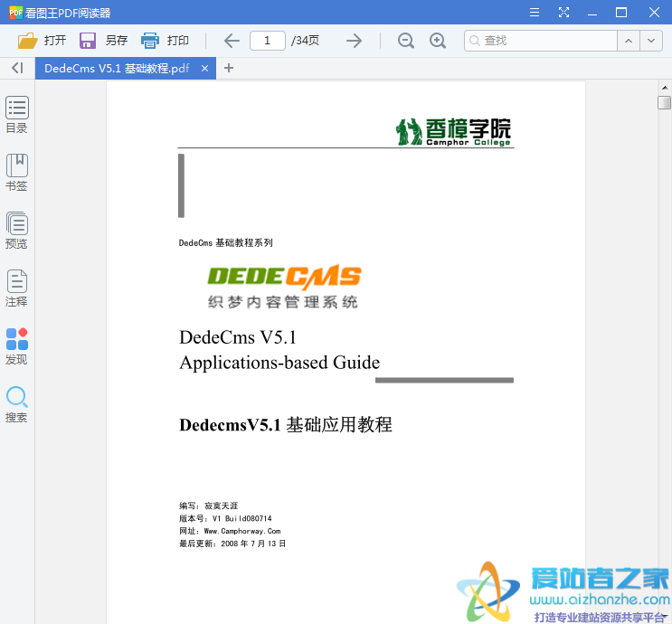Viewport: 672px width, 624px height.
Task: Print the document with 打印
Action: pyautogui.click(x=165, y=41)
